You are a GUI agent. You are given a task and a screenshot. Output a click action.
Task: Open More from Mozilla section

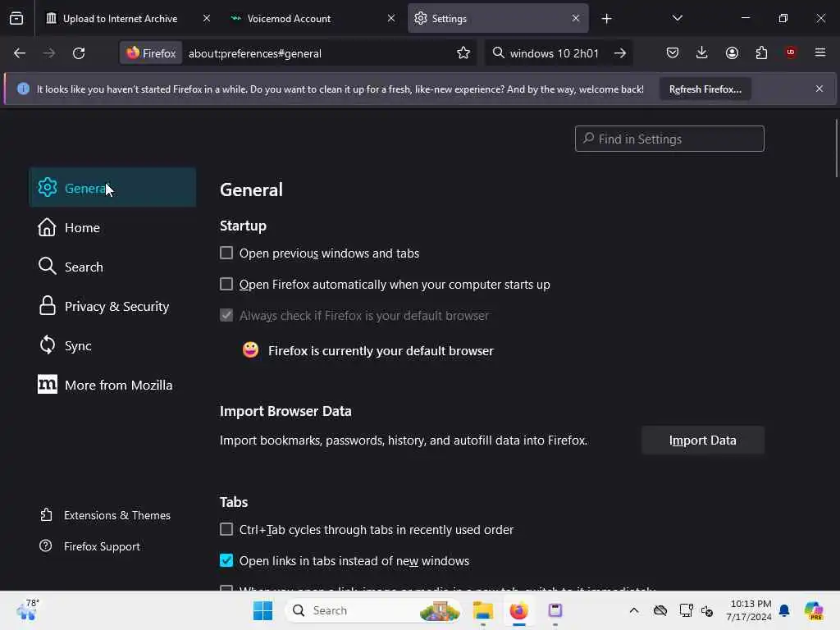point(112,385)
